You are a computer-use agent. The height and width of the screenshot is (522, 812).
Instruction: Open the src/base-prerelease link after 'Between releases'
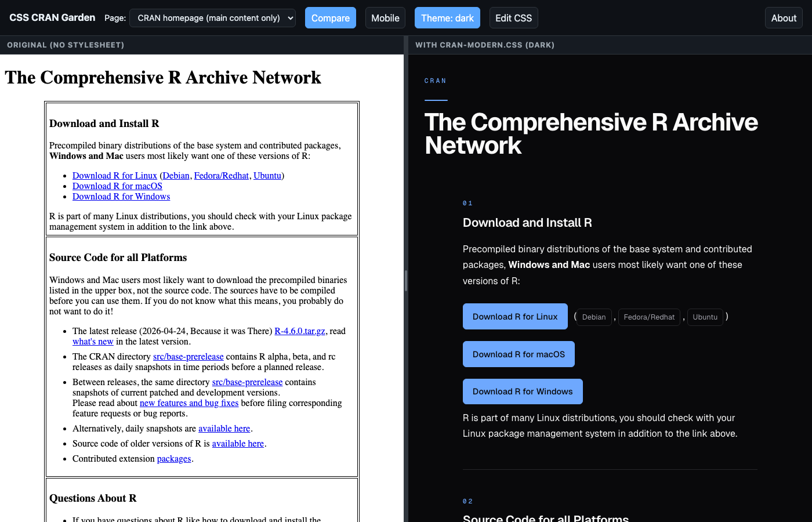point(248,382)
